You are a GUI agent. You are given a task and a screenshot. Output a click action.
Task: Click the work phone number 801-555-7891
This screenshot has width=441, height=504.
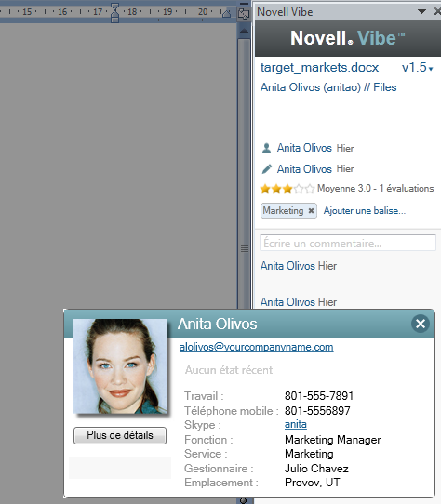click(319, 396)
